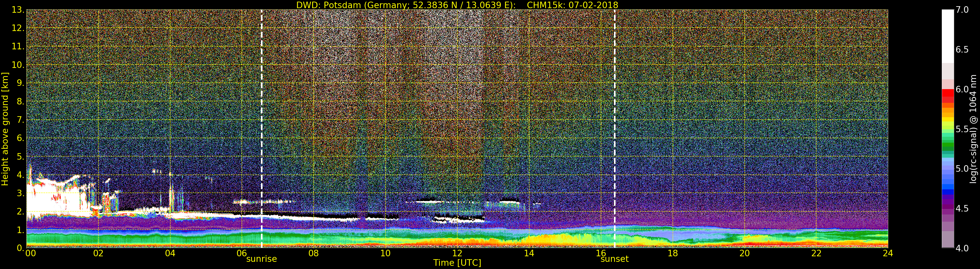Click the '0.' height tick label

[x=21, y=248]
